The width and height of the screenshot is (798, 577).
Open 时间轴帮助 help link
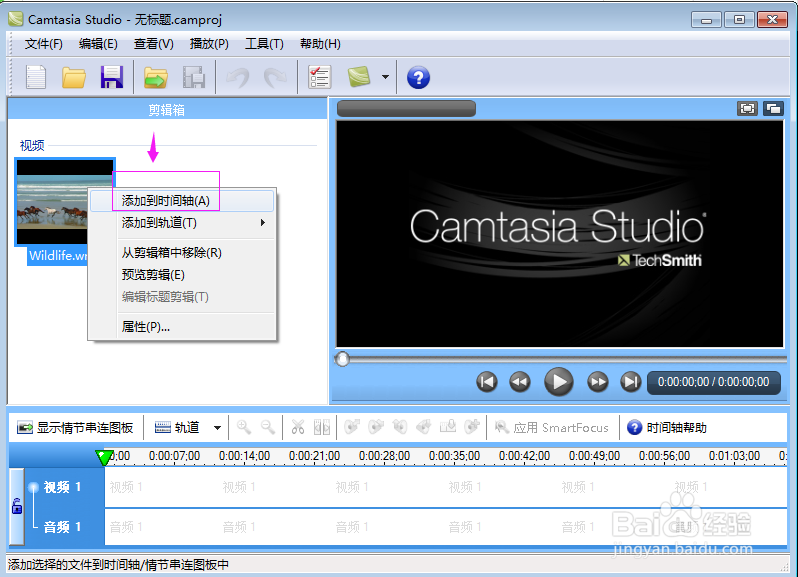click(667, 427)
